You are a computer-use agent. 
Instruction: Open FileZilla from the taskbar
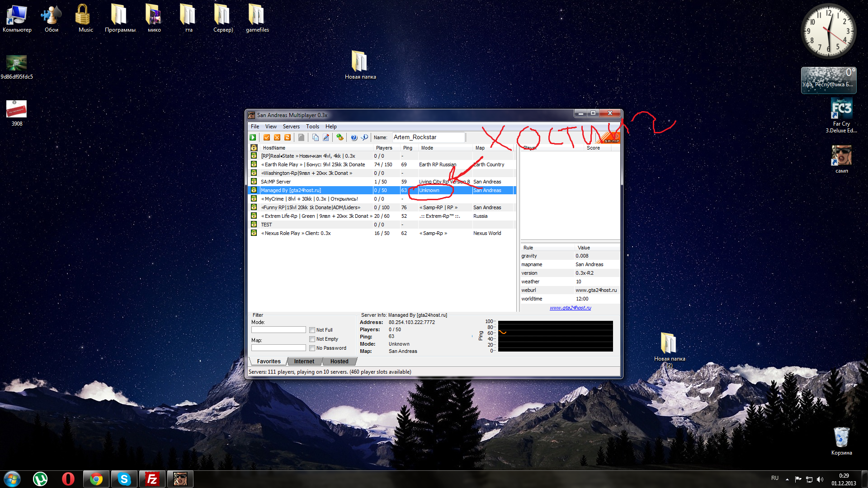click(152, 479)
